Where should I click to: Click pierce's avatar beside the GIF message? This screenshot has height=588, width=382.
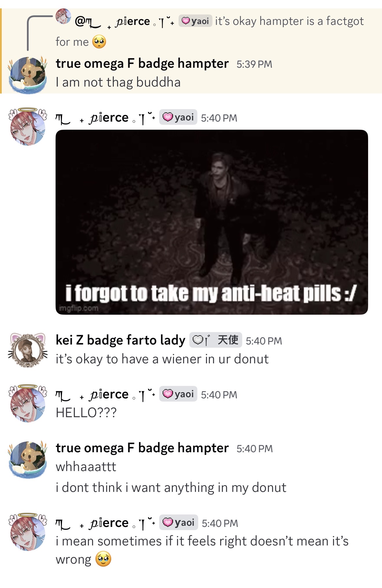28,127
